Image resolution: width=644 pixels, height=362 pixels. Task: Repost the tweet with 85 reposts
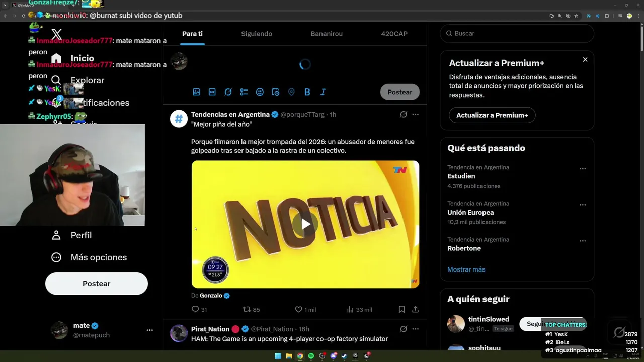pos(251,310)
